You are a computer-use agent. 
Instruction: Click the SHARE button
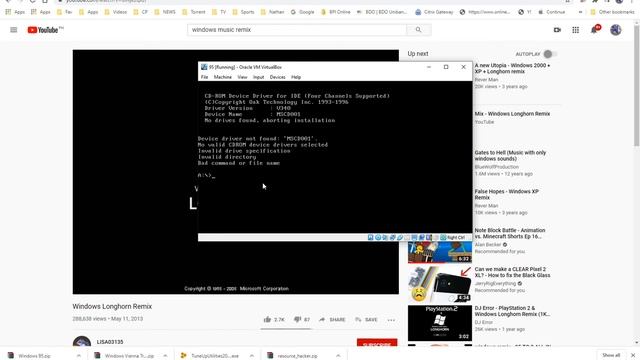click(x=332, y=320)
